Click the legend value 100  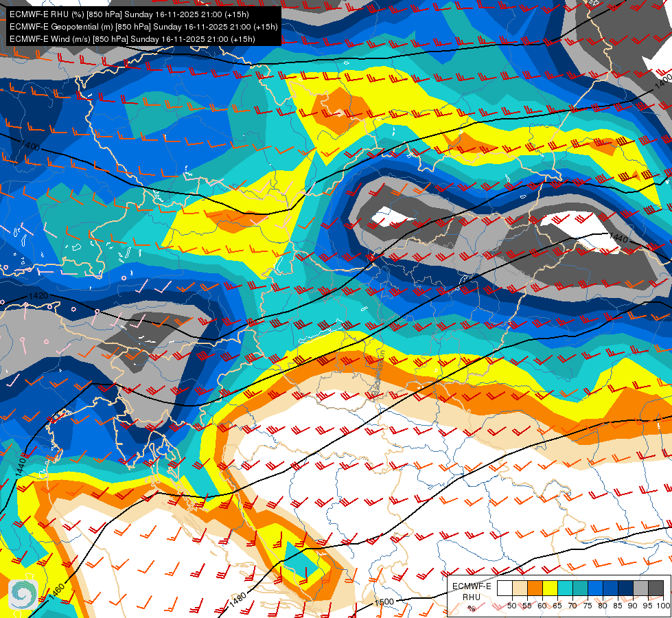click(x=664, y=606)
